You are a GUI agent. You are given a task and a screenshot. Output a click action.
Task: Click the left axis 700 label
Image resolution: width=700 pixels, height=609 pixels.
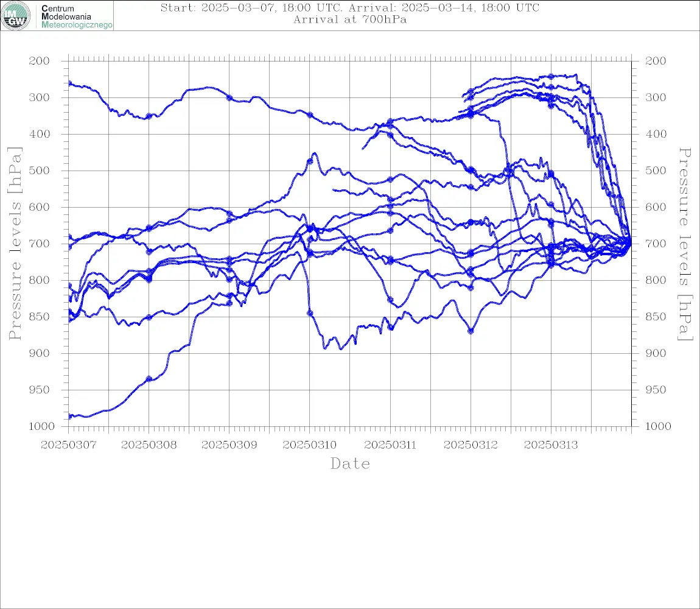pos(39,244)
